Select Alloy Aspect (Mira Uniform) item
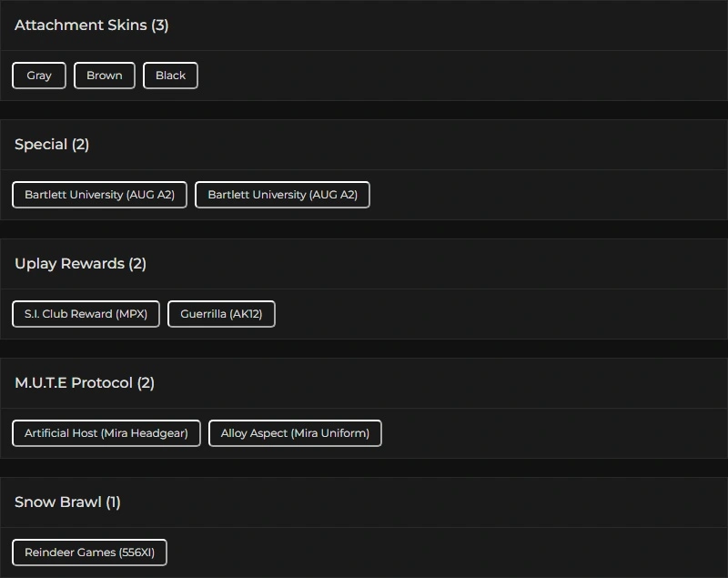 point(295,433)
